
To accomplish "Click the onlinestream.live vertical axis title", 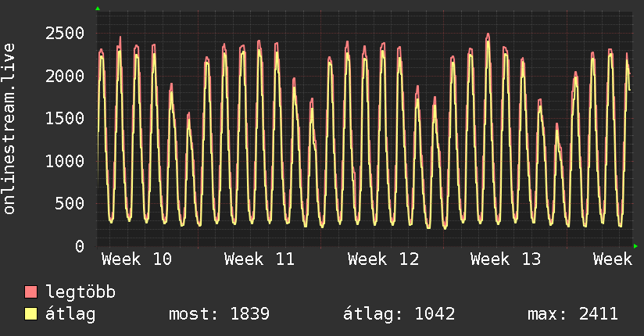I will (x=9, y=129).
